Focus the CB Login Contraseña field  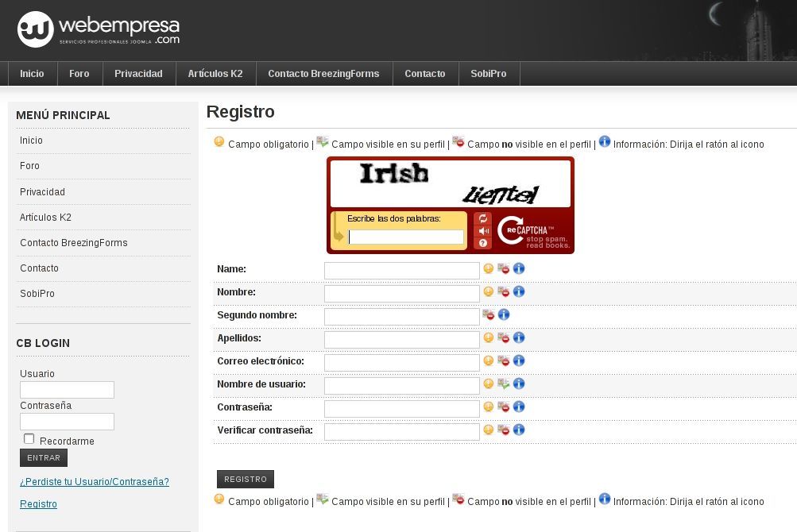67,422
